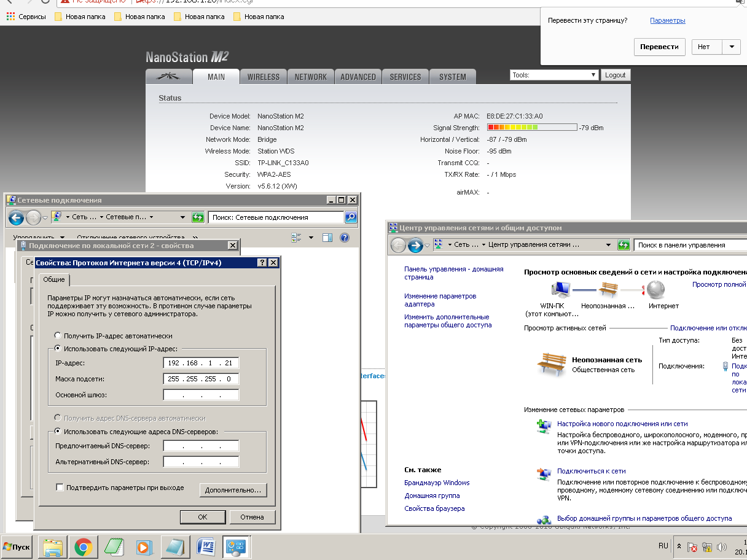The image size is (747, 560).
Task: Click WIN-ПК computer icon in network map
Action: click(561, 289)
